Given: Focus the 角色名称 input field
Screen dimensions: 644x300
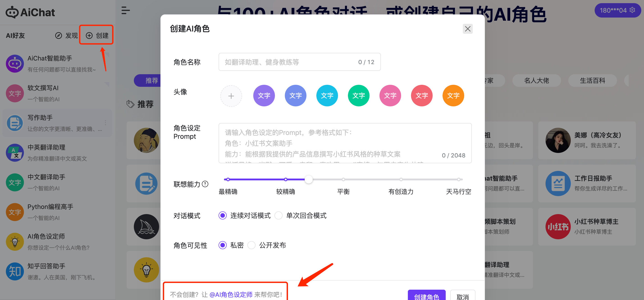Looking at the screenshot, I should pyautogui.click(x=288, y=62).
